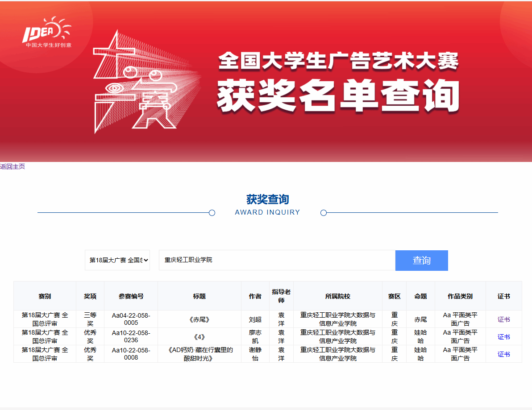The height and width of the screenshot is (410, 532).
Task: Click the 证书 column header
Action: tap(503, 296)
